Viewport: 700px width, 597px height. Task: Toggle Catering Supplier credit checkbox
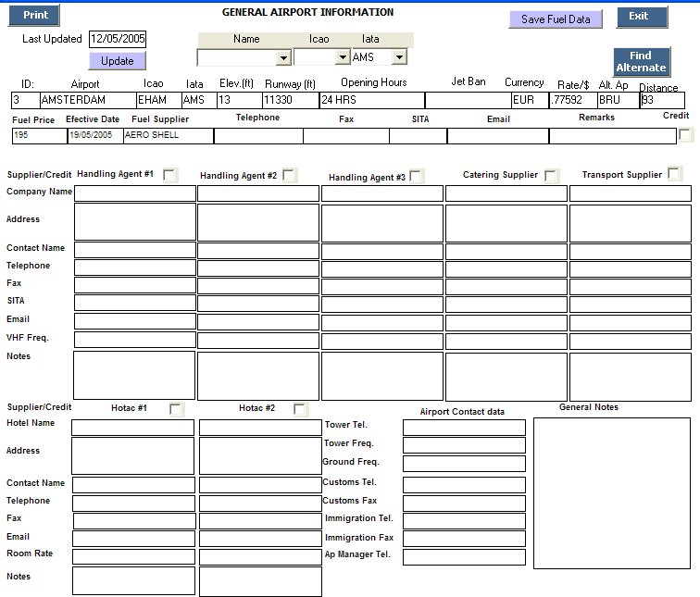[550, 176]
